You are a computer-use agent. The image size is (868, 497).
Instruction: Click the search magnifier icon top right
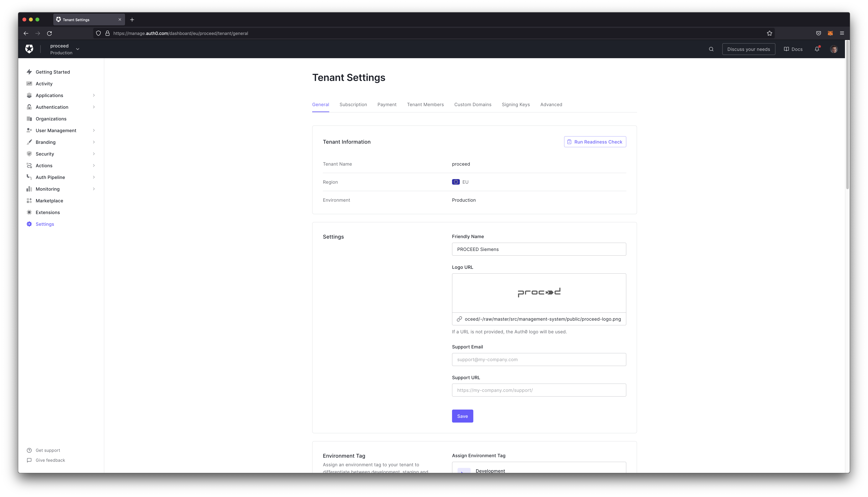tap(711, 49)
